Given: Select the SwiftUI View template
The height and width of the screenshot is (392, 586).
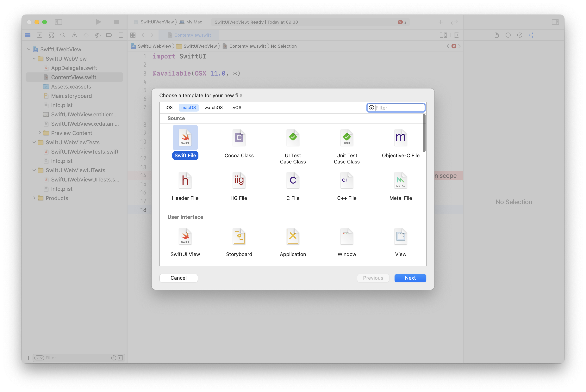Looking at the screenshot, I should pyautogui.click(x=185, y=242).
